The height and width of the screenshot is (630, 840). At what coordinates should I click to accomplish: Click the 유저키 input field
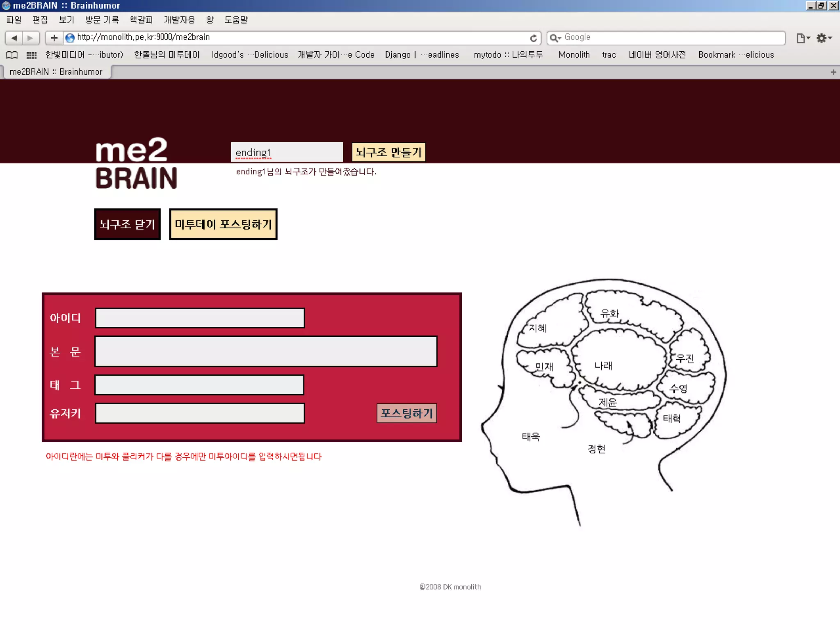(x=200, y=413)
